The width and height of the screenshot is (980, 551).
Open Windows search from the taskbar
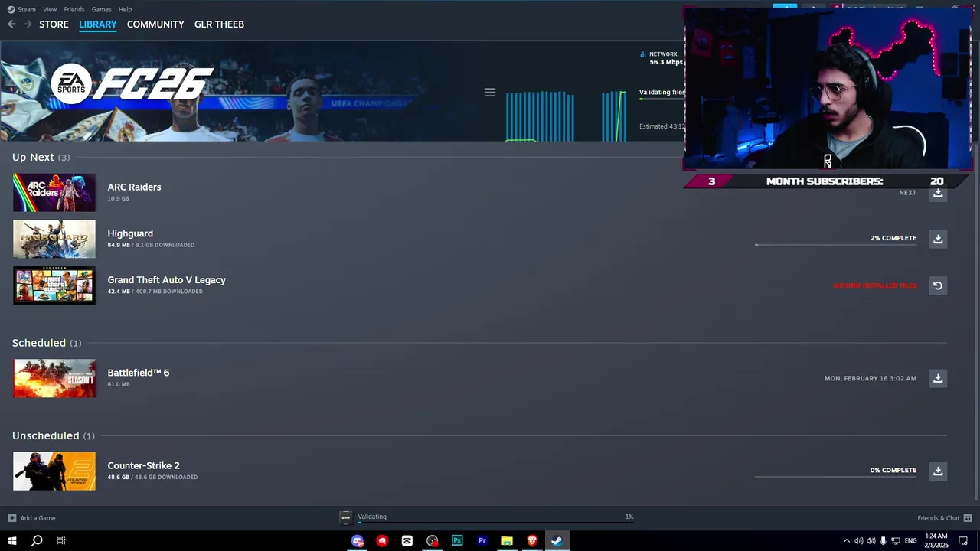(37, 541)
